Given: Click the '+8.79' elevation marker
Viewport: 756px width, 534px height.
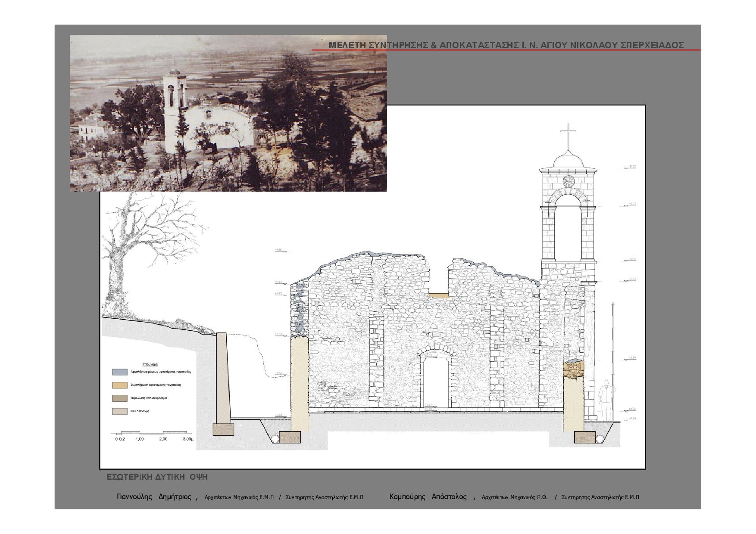Looking at the screenshot, I should (630, 205).
